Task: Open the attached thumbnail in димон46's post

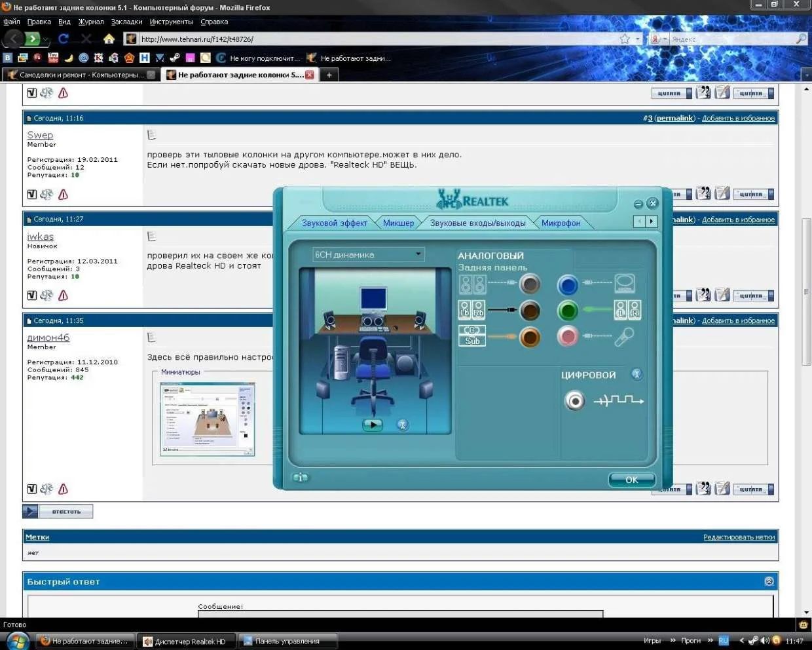Action: [x=207, y=419]
